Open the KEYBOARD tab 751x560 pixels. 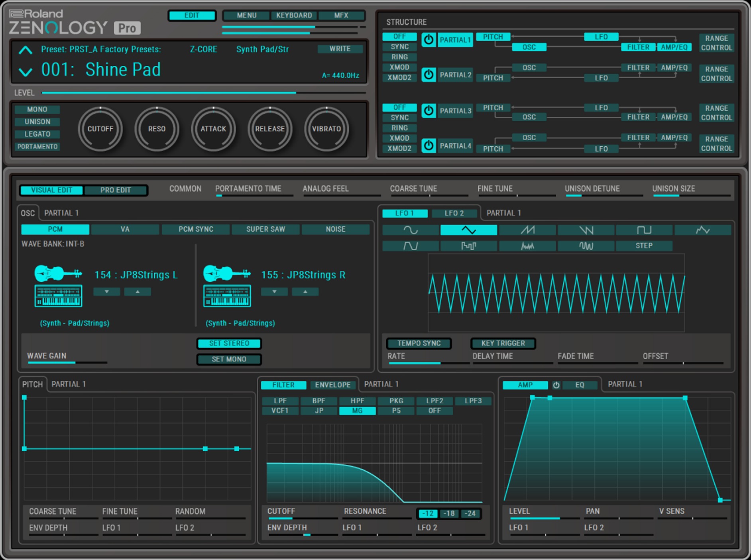click(294, 16)
